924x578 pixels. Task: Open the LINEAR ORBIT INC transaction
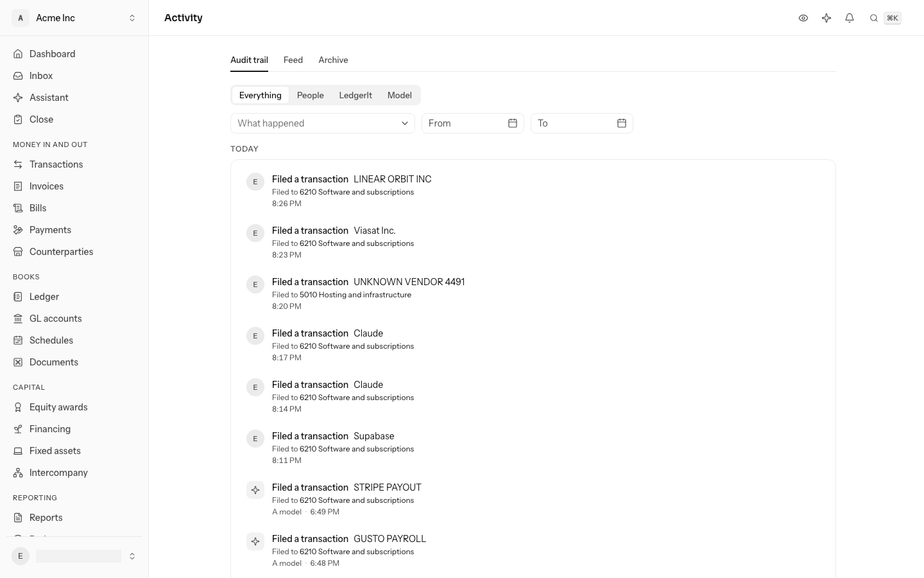click(392, 179)
